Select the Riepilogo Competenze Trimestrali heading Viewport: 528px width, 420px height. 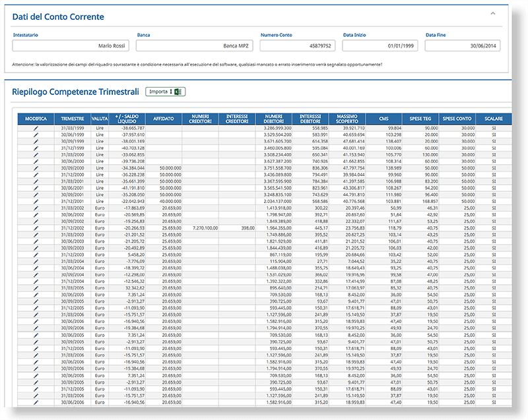point(75,92)
